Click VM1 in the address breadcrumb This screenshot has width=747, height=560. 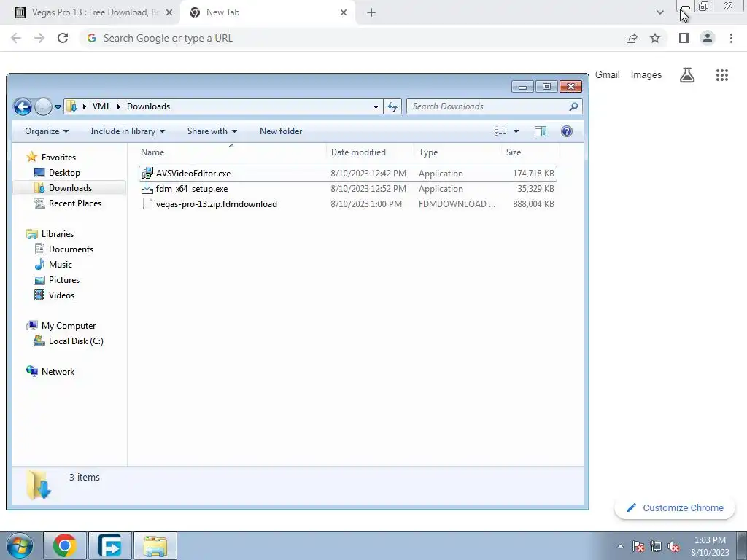101,106
